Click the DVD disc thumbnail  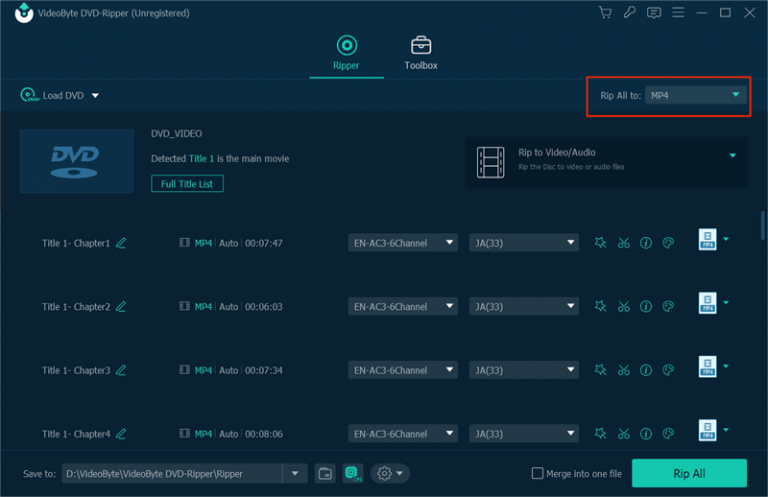pos(76,161)
